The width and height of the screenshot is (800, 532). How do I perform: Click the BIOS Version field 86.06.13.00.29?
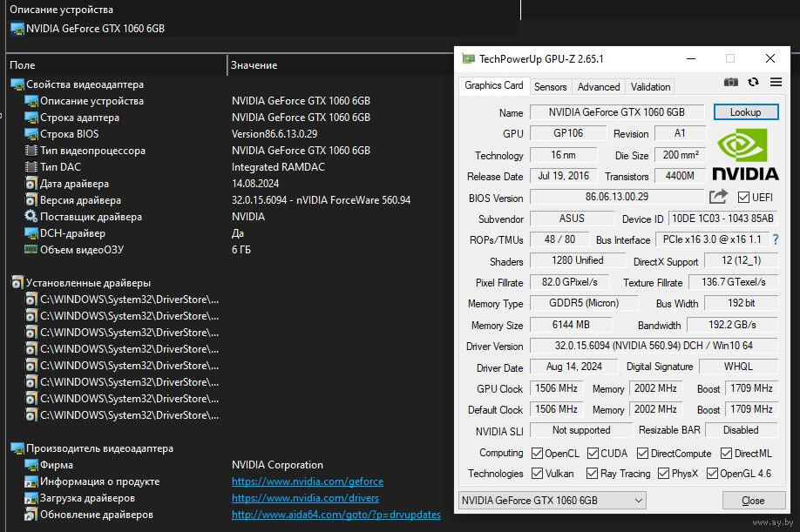click(x=617, y=197)
